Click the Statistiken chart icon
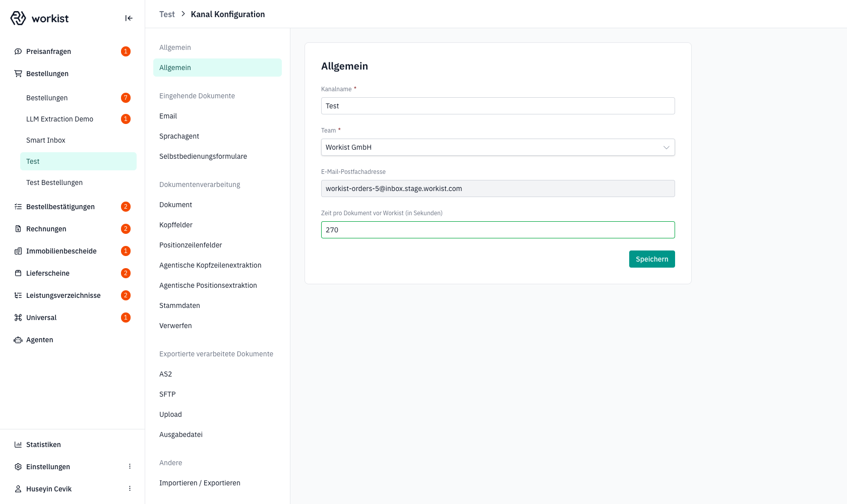The height and width of the screenshot is (504, 847). click(18, 445)
